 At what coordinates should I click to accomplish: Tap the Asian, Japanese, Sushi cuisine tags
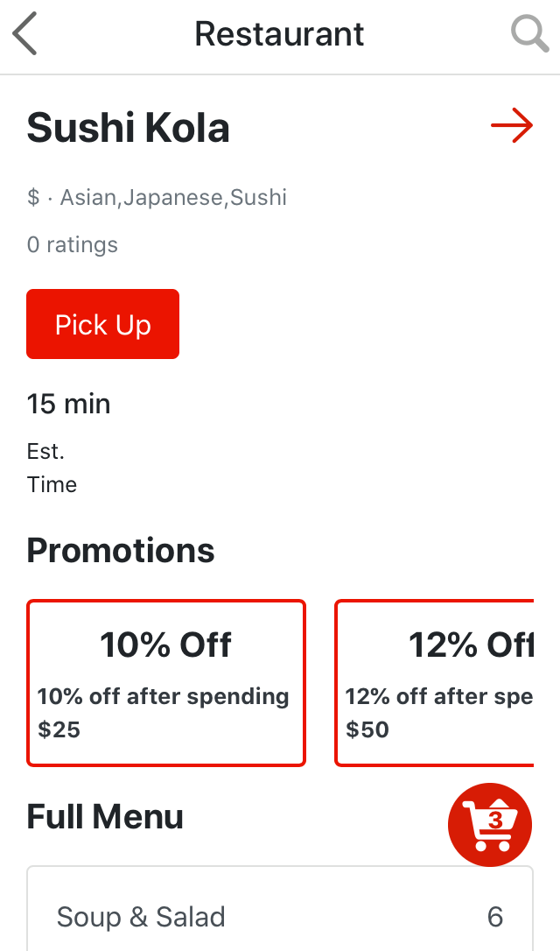coord(173,198)
